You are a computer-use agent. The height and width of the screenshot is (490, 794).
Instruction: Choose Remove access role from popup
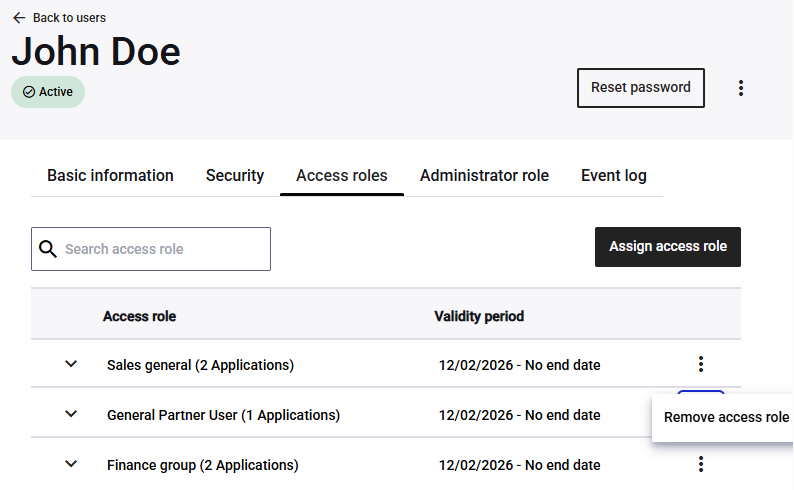726,417
